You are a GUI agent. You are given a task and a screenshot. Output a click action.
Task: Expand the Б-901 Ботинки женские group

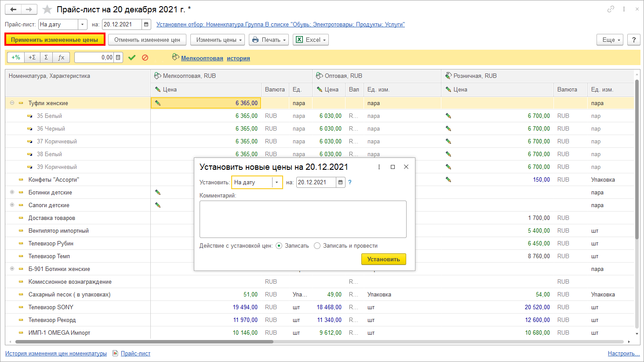pyautogui.click(x=12, y=269)
